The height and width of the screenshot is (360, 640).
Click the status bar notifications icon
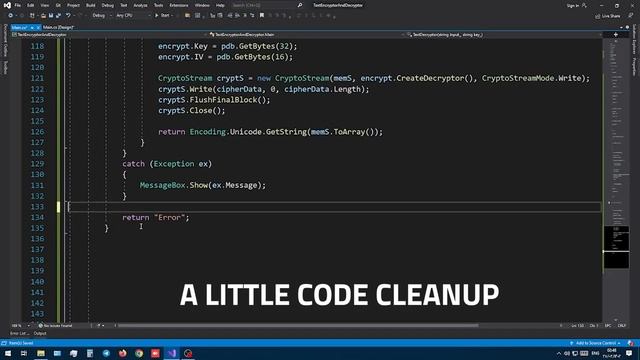click(x=631, y=343)
